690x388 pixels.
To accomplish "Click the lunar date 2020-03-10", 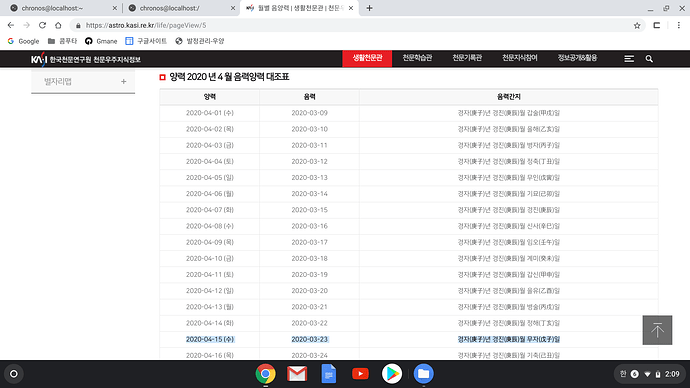I will [309, 129].
